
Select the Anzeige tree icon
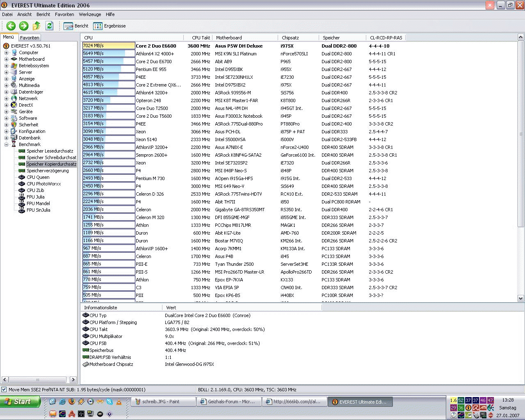(x=14, y=79)
